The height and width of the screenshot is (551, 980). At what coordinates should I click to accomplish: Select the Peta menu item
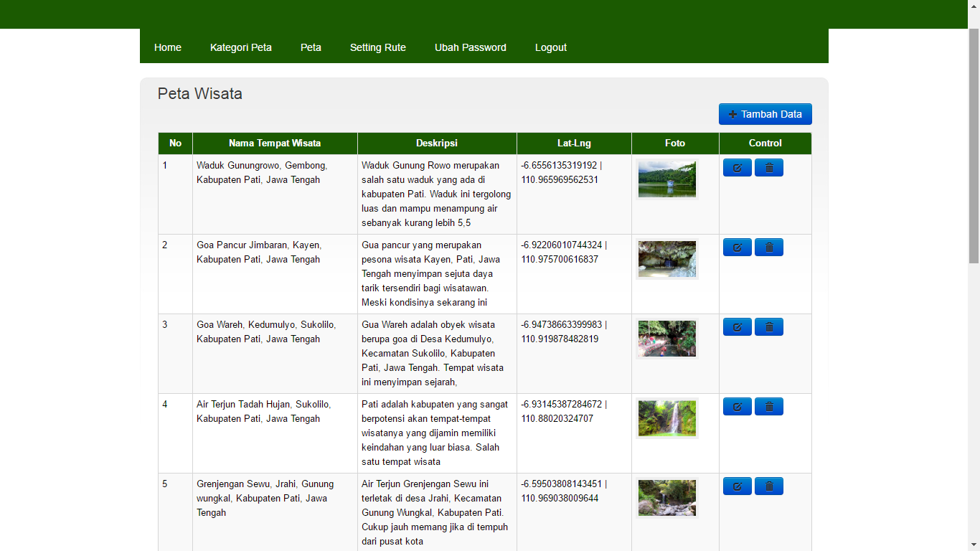point(311,47)
